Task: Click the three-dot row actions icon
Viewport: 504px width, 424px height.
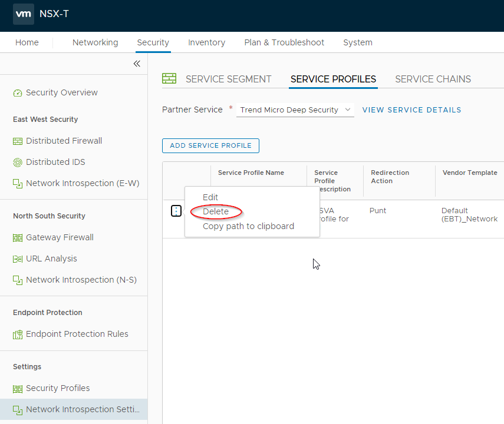Action: (x=176, y=211)
